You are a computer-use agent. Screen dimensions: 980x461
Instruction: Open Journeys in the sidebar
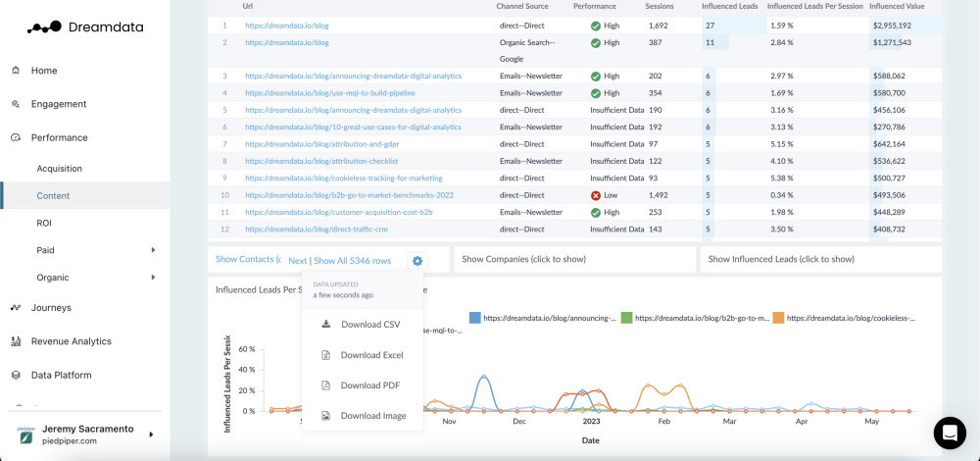pos(51,308)
